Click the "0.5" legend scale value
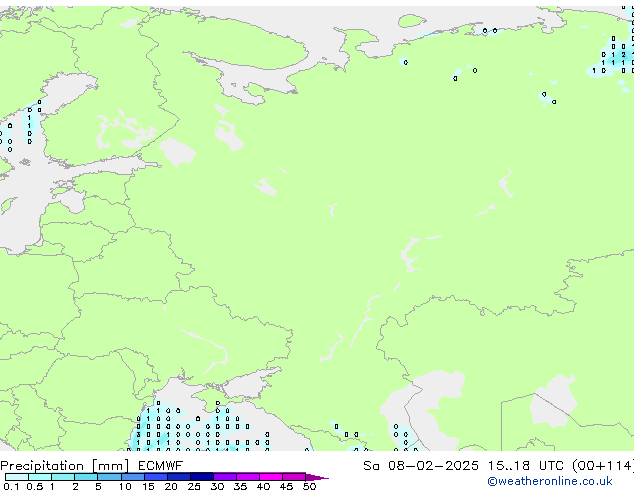This screenshot has height=490, width=634. pos(34,486)
